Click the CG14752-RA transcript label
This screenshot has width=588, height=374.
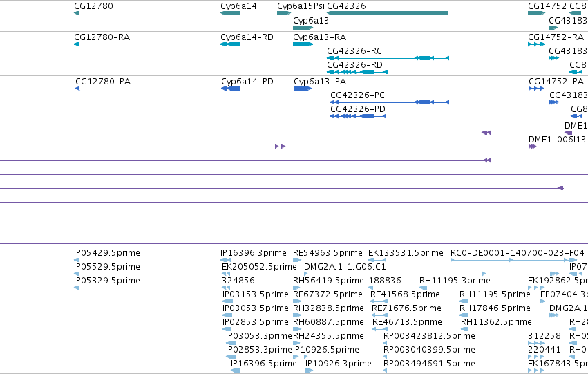point(556,37)
